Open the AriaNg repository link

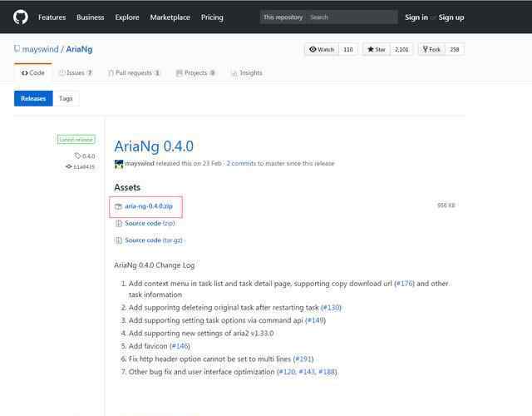coord(79,49)
